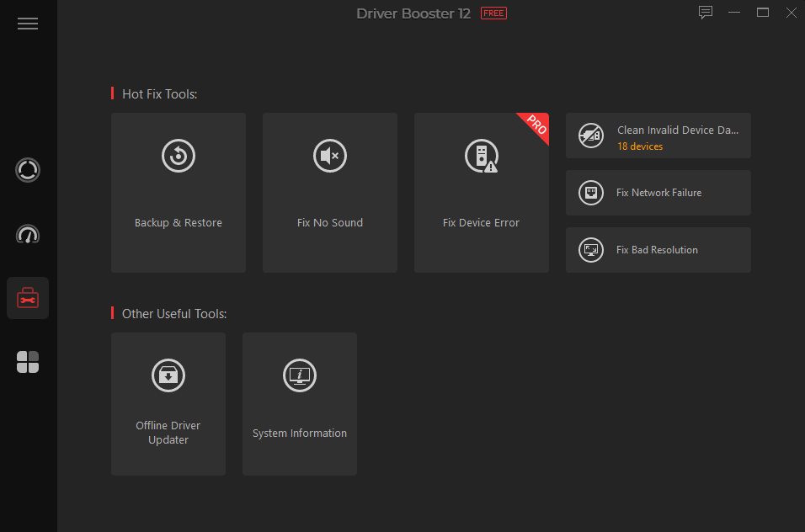Select the red Toolkit toolbox icon
The image size is (805, 532).
click(28, 297)
